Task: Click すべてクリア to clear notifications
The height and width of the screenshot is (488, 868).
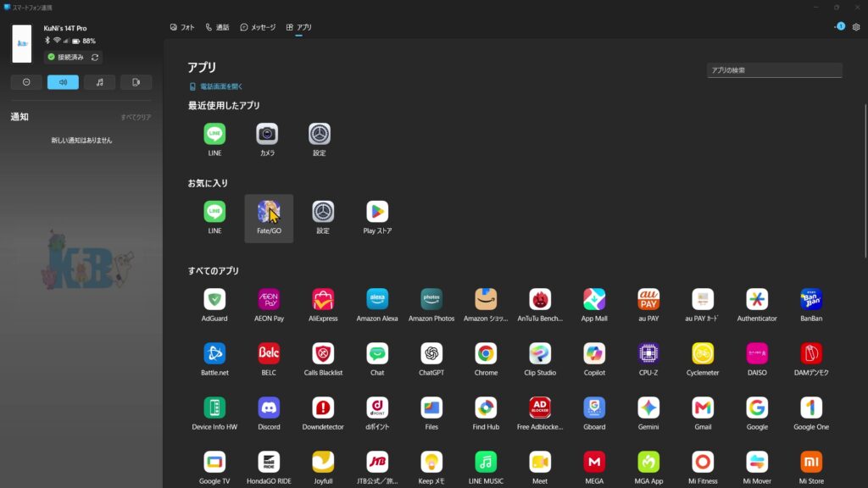Action: pyautogui.click(x=136, y=117)
